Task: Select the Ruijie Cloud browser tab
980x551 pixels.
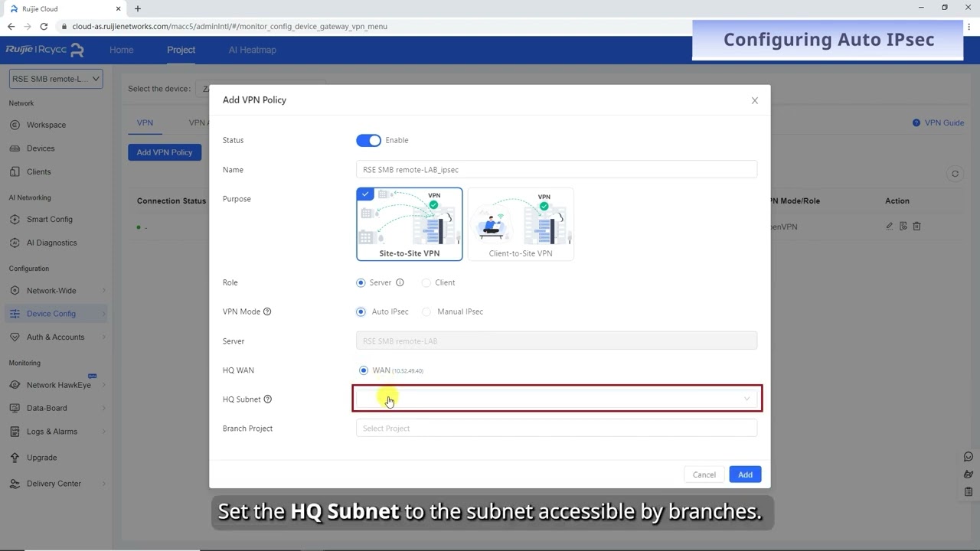Action: 64,8
